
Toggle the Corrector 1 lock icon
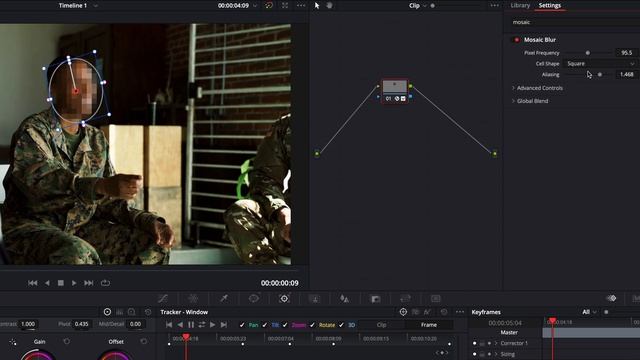click(x=482, y=343)
